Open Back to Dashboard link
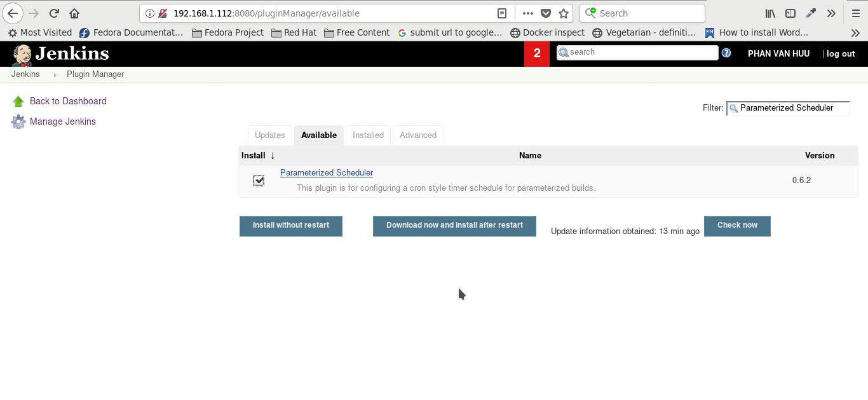The image size is (868, 400). coord(68,101)
